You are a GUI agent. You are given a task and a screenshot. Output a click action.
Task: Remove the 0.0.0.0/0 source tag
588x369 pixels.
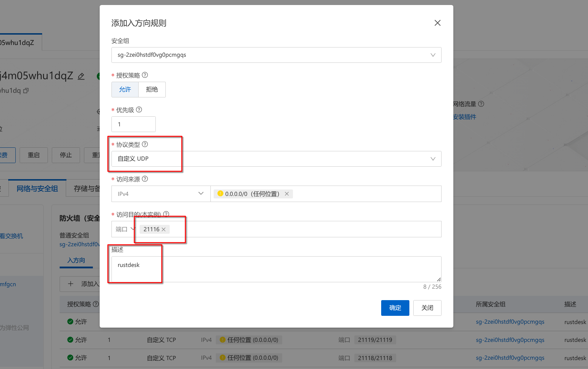coord(286,194)
